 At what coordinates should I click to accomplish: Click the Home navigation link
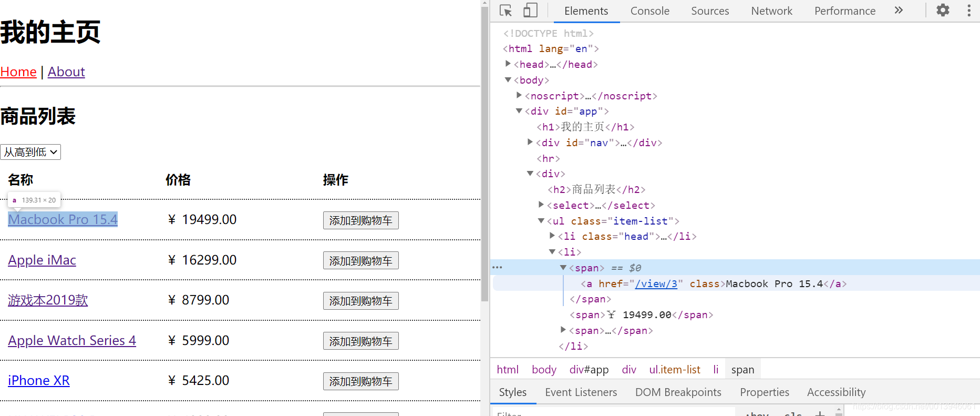click(18, 72)
